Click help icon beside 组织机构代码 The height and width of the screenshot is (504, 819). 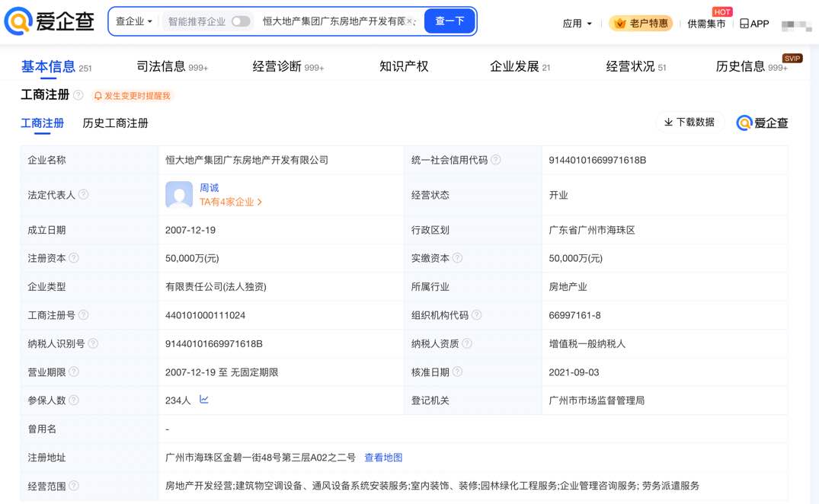click(x=476, y=314)
